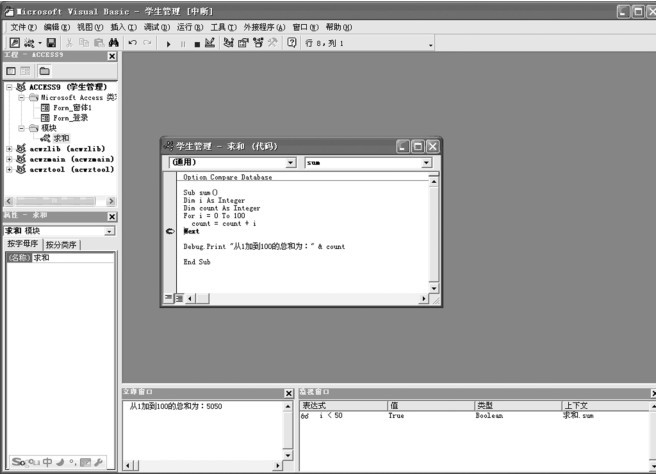Open the Object Browser toolbar icon
657x474 pixels.
(x=258, y=43)
